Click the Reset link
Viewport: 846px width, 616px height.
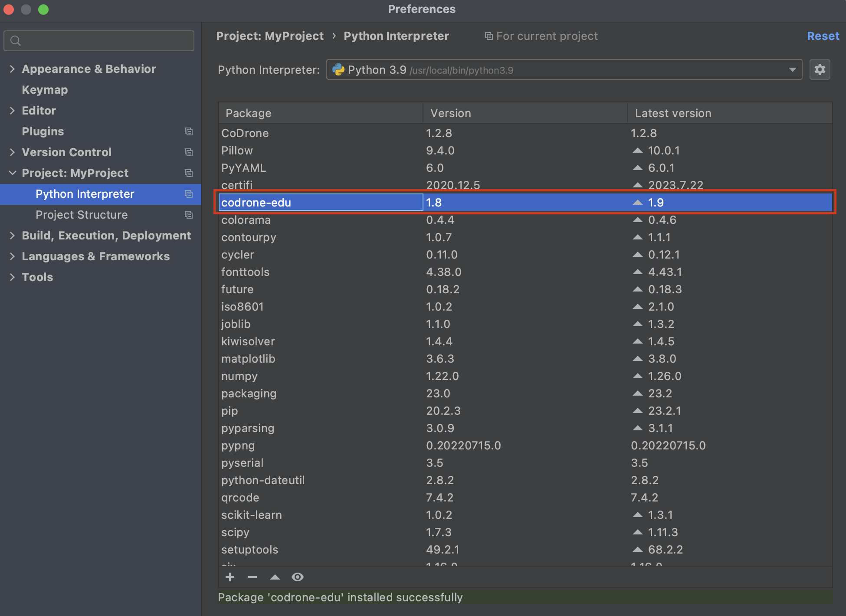[823, 36]
